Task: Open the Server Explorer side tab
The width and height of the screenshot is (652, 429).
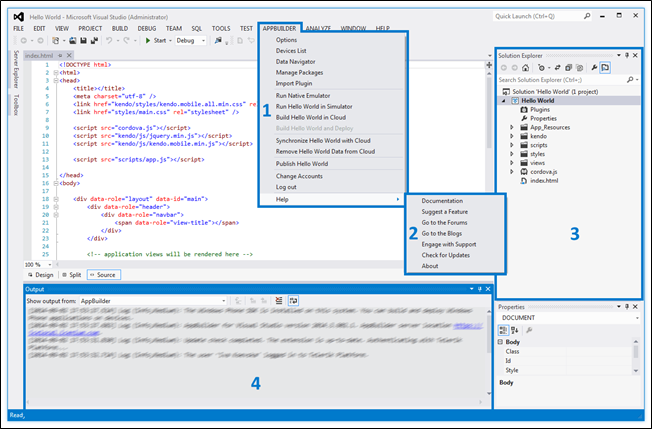Action: pos(16,69)
